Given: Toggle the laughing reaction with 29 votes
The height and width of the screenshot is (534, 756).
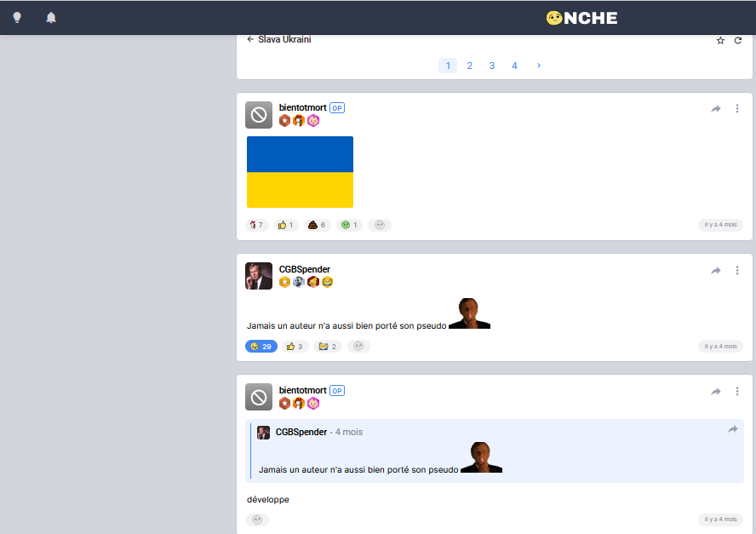Looking at the screenshot, I should (261, 347).
